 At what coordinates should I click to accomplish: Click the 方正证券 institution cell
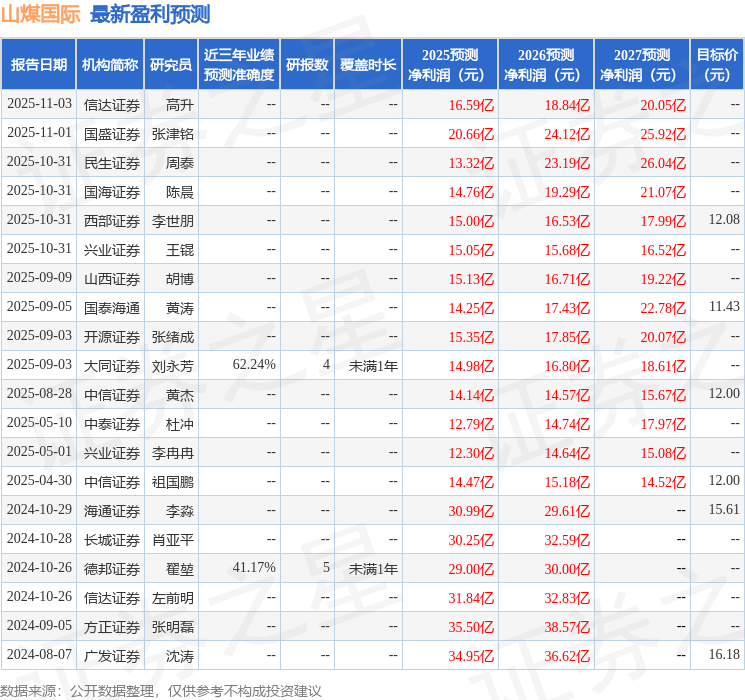tap(112, 627)
